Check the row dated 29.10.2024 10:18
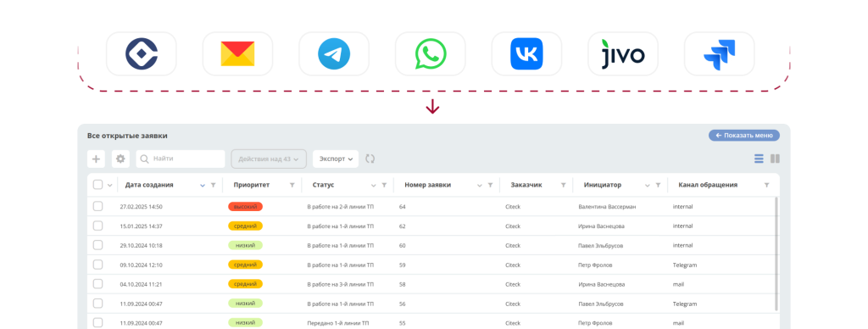The height and width of the screenshot is (329, 868). (x=98, y=245)
